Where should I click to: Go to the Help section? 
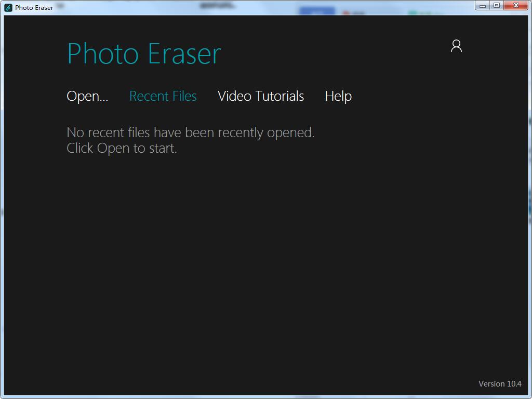pyautogui.click(x=338, y=97)
